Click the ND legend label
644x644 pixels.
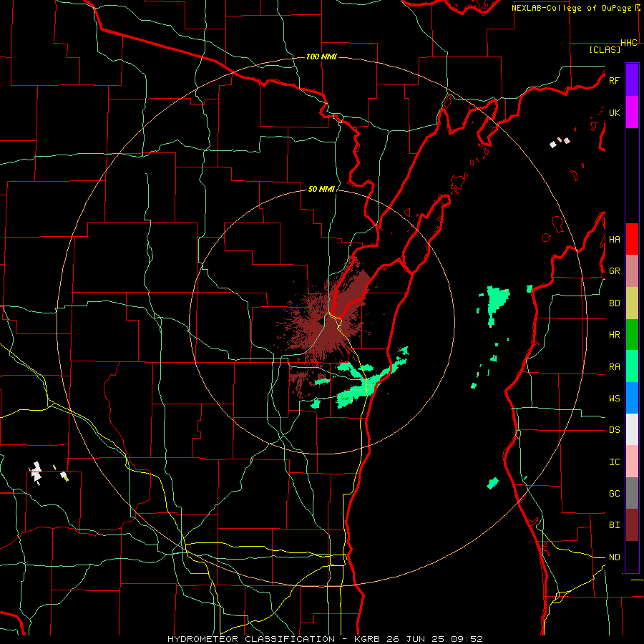(x=614, y=557)
